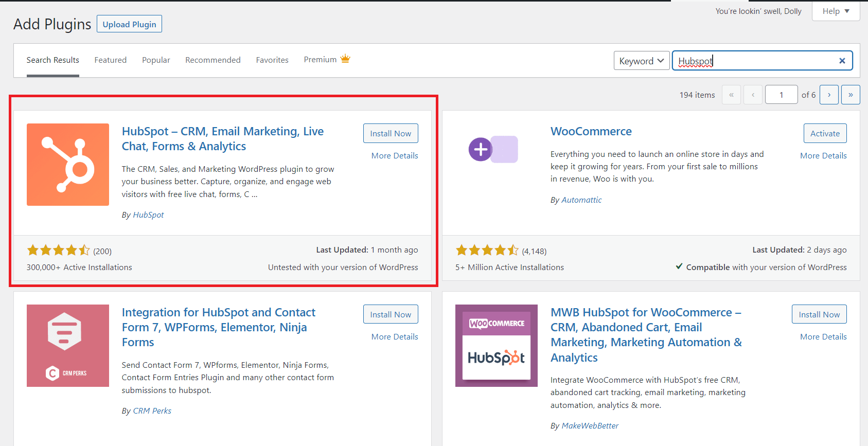The width and height of the screenshot is (868, 446).
Task: Install the HubSpot CRM plugin
Action: 391,133
